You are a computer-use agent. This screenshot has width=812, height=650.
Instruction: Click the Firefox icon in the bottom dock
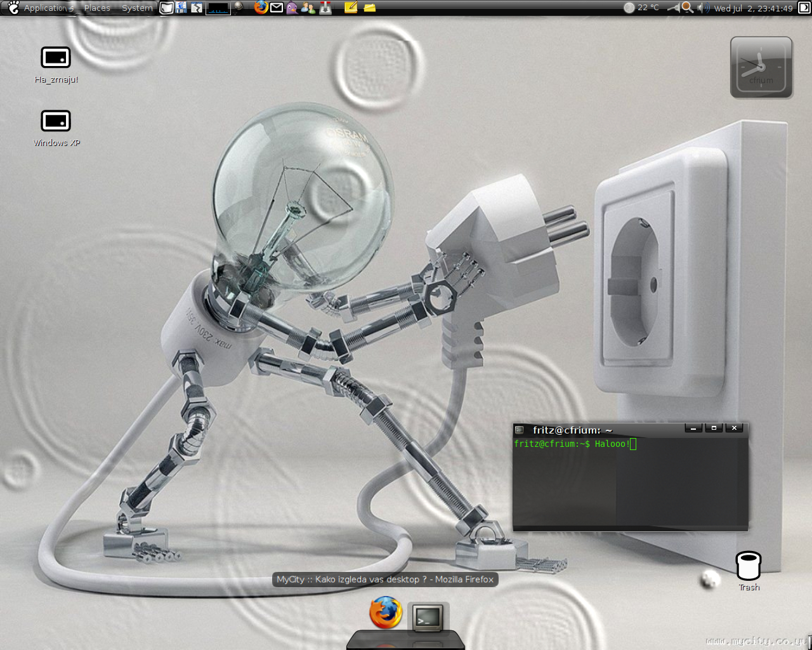(386, 613)
